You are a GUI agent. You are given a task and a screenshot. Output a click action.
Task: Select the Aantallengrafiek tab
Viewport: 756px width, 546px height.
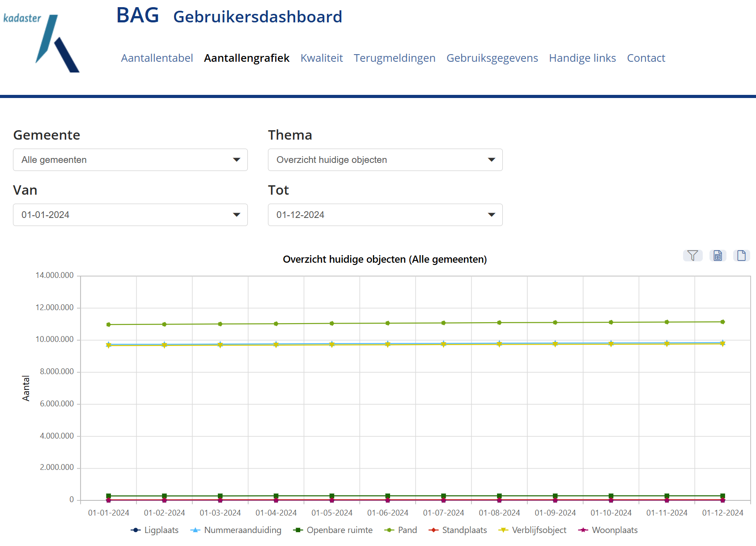(x=246, y=58)
